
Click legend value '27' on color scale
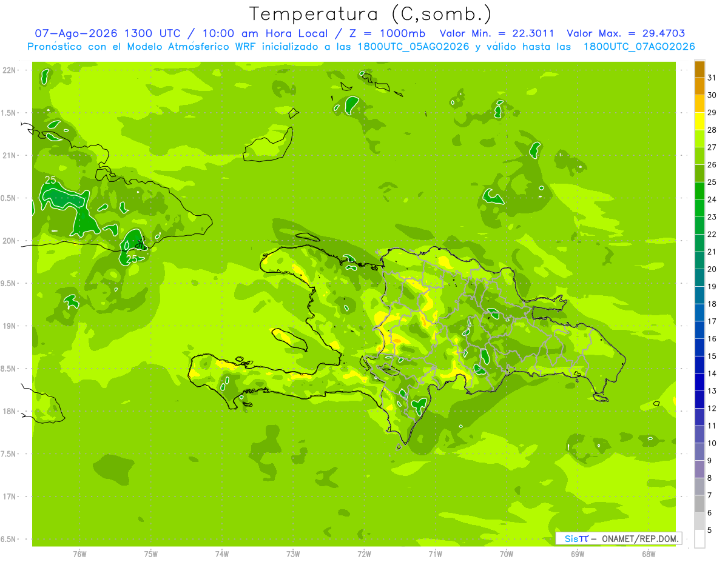tap(712, 147)
